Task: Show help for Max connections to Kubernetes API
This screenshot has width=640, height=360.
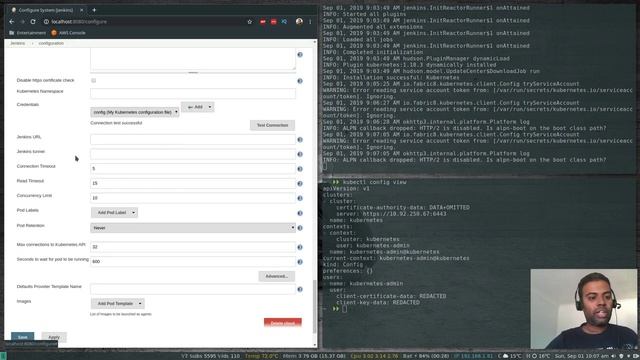Action: [300, 247]
